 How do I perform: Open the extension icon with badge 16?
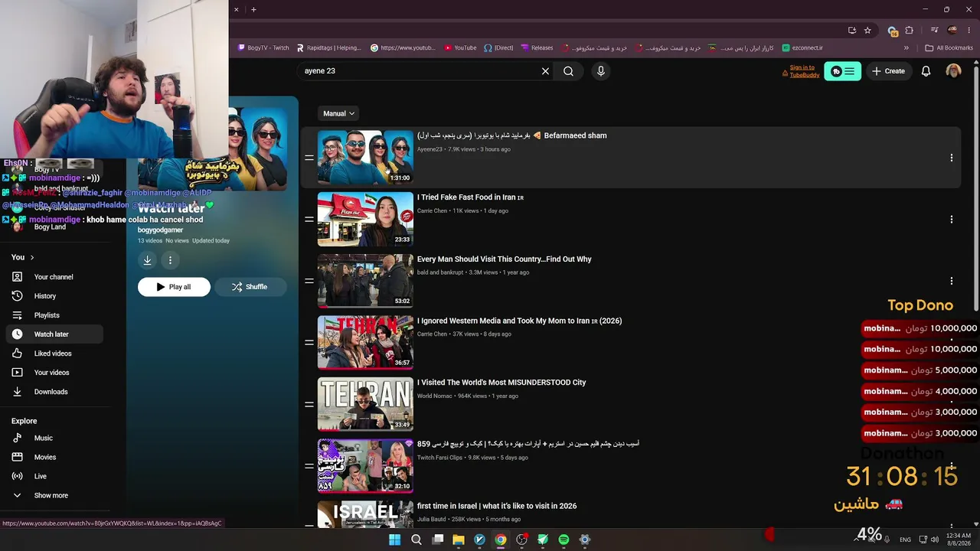pos(892,31)
